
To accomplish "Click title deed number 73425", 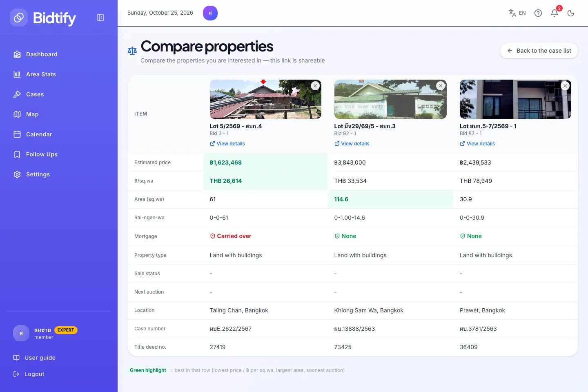I will [x=343, y=347].
